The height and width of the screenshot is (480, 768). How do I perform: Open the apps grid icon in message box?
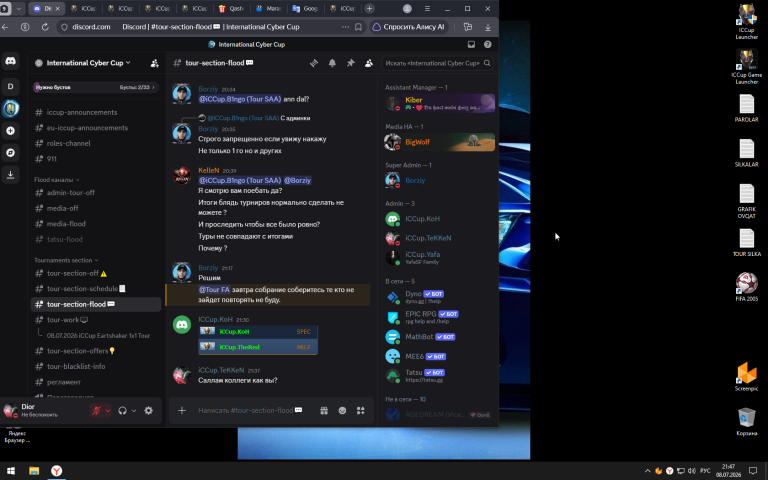coord(360,410)
